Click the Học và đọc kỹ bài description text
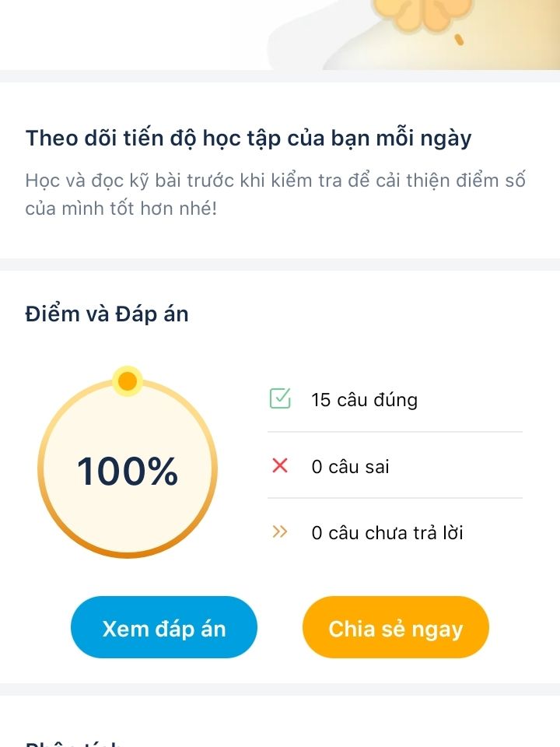Viewport: 560px width, 747px height. 275,195
